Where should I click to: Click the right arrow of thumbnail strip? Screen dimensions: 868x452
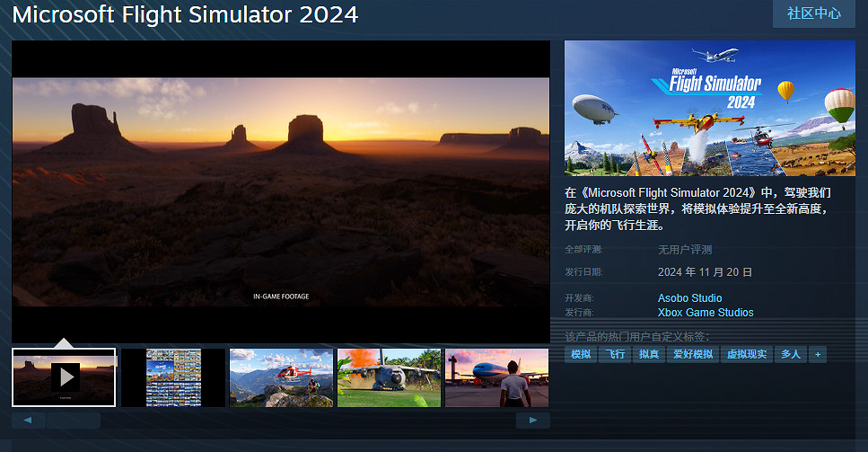533,420
